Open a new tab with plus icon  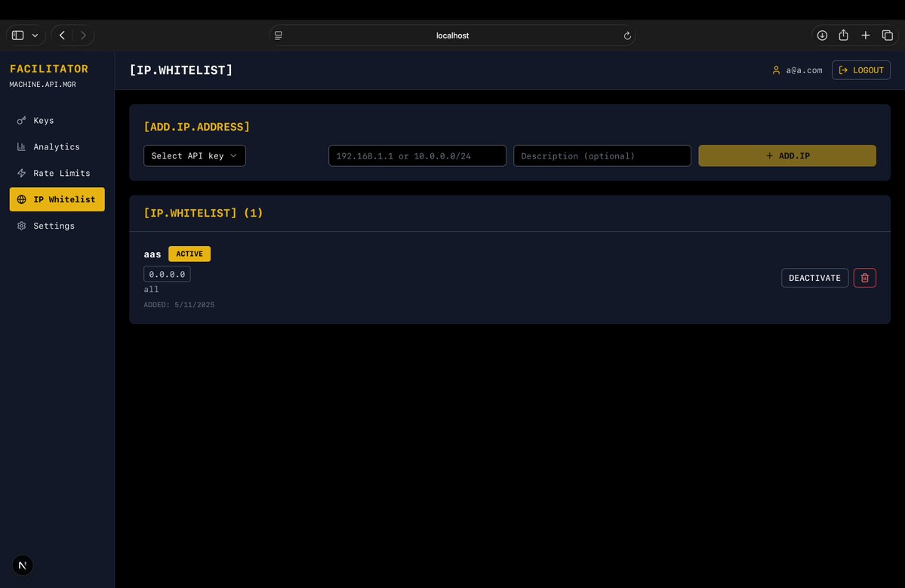[866, 35]
